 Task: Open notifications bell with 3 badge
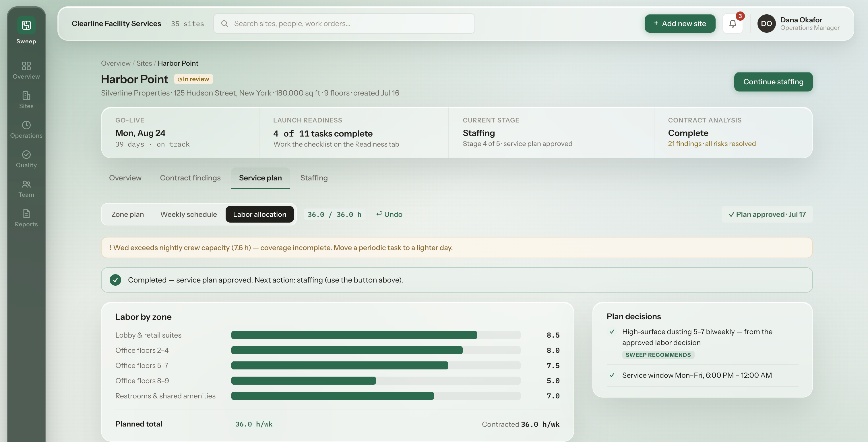pos(733,24)
